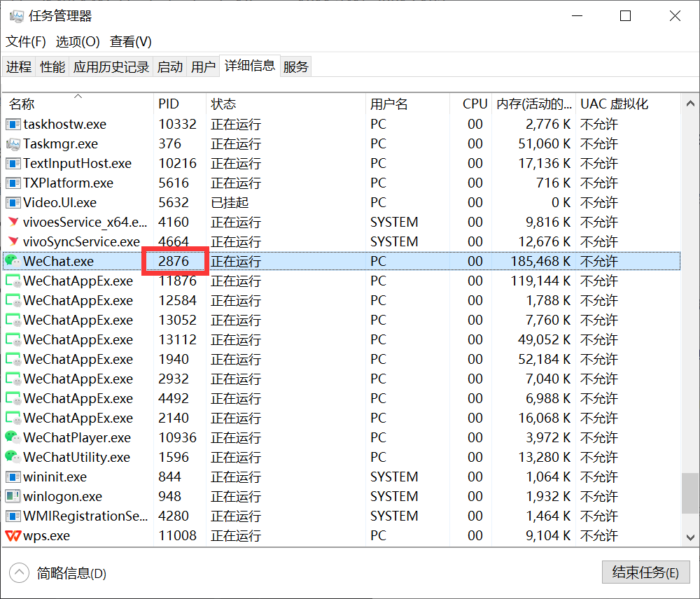Click the TXPlatform.exe process icon
700x599 pixels.
(13, 183)
